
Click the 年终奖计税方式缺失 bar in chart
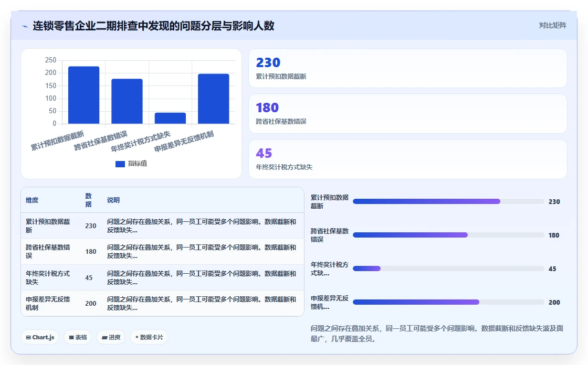click(x=170, y=118)
